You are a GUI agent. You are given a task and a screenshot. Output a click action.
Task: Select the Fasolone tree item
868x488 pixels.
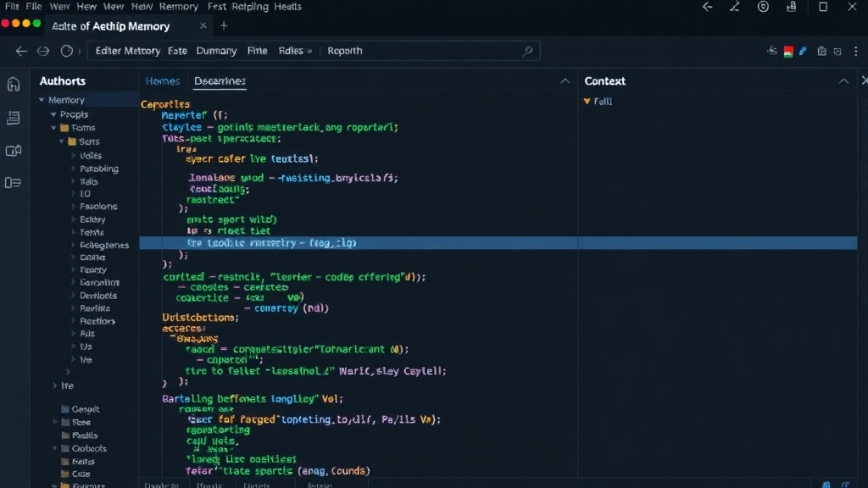[98, 207]
